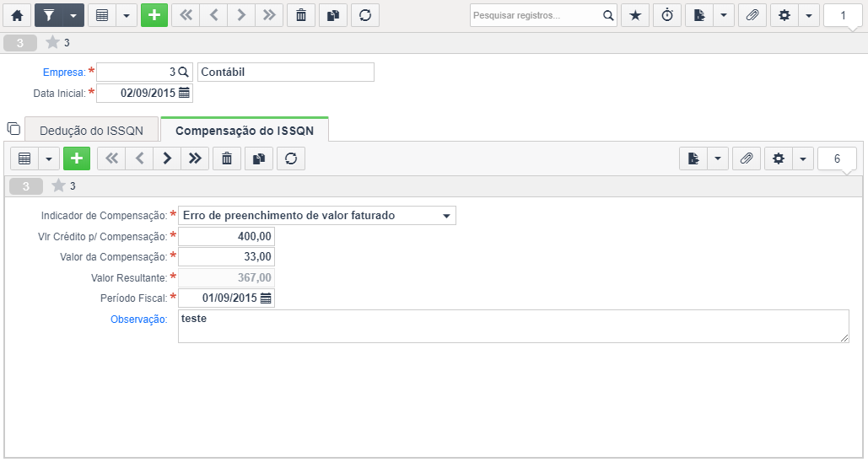Image resolution: width=868 pixels, height=462 pixels.
Task: Go to first record in top toolbar
Action: [186, 15]
